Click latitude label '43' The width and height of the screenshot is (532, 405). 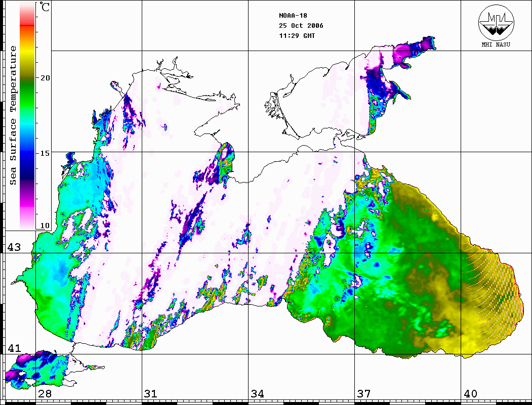click(x=14, y=247)
